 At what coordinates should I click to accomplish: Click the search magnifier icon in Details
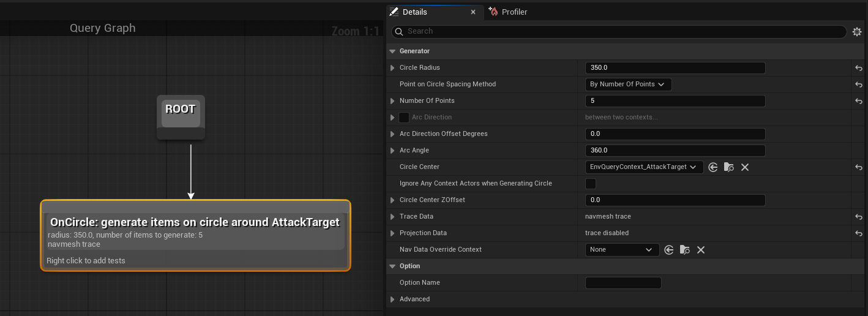[399, 31]
